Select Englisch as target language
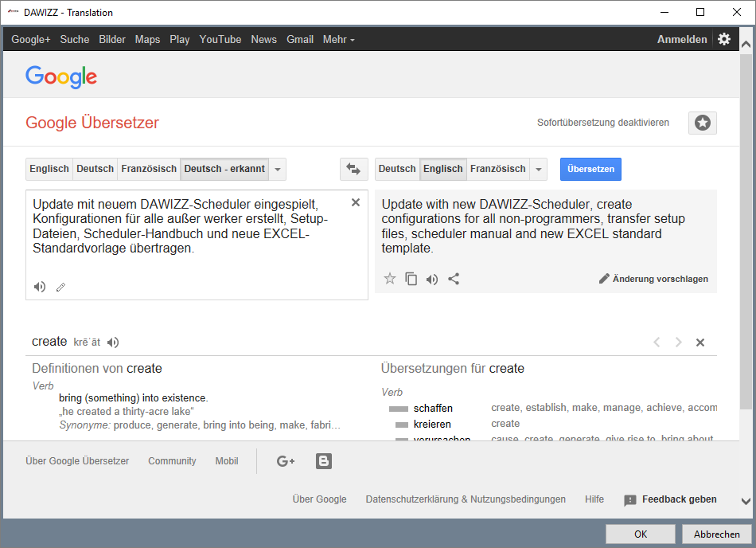 click(x=443, y=170)
